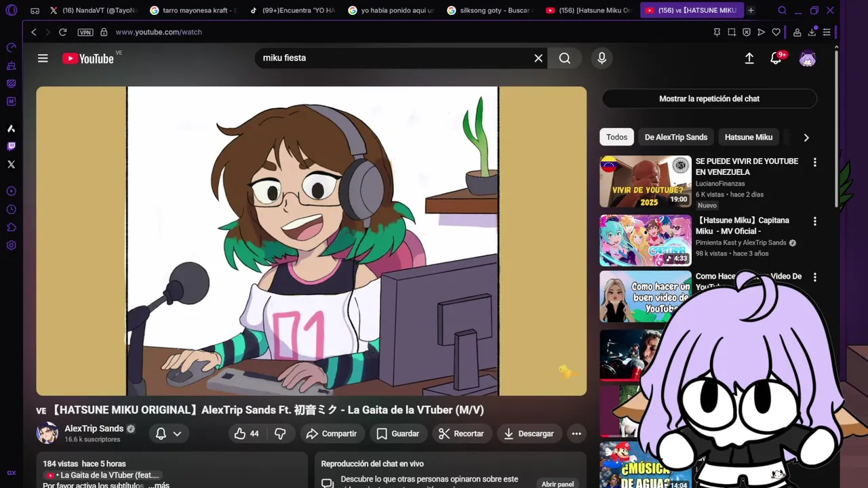Screen dimensions: 868x488
Task: Open the ad blocker shield icon
Action: [747, 32]
